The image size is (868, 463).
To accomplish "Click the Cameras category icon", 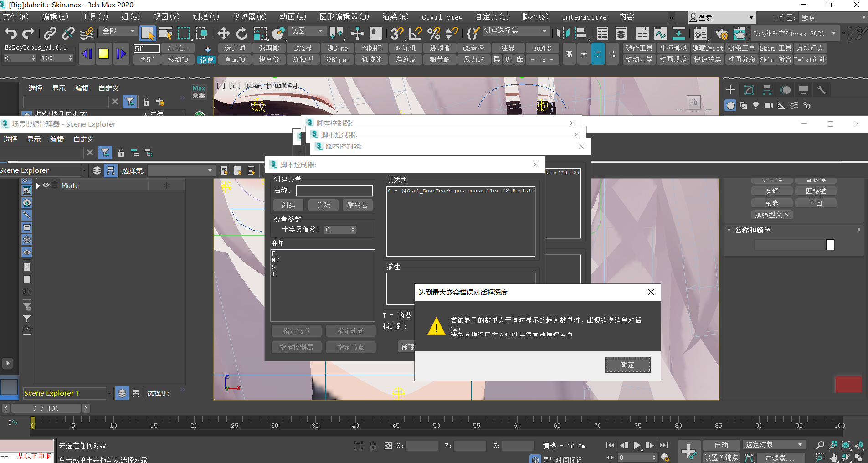I will [768, 105].
